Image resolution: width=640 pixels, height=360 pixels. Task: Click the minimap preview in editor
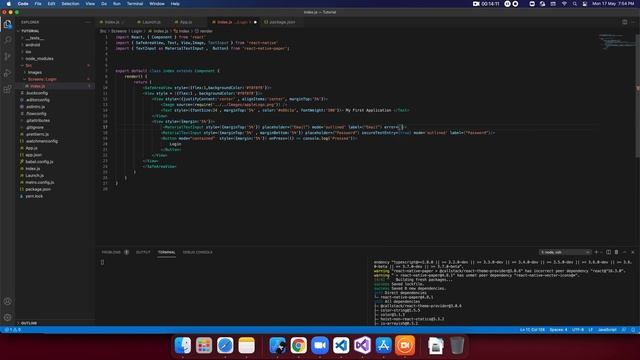coord(616,41)
